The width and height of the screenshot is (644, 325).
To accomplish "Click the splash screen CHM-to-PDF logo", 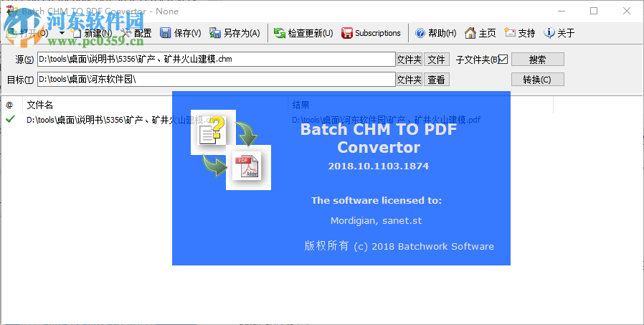I will (231, 150).
